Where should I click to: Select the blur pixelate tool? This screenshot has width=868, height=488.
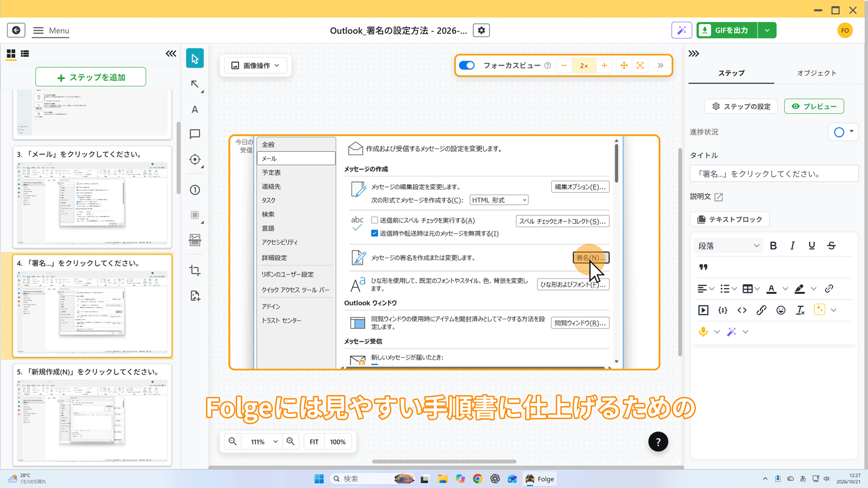point(195,215)
